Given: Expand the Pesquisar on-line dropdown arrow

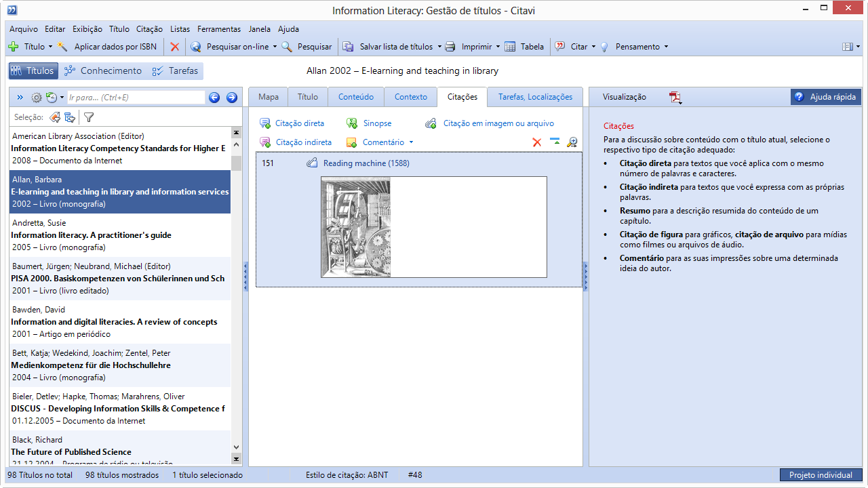Looking at the screenshot, I should [275, 47].
